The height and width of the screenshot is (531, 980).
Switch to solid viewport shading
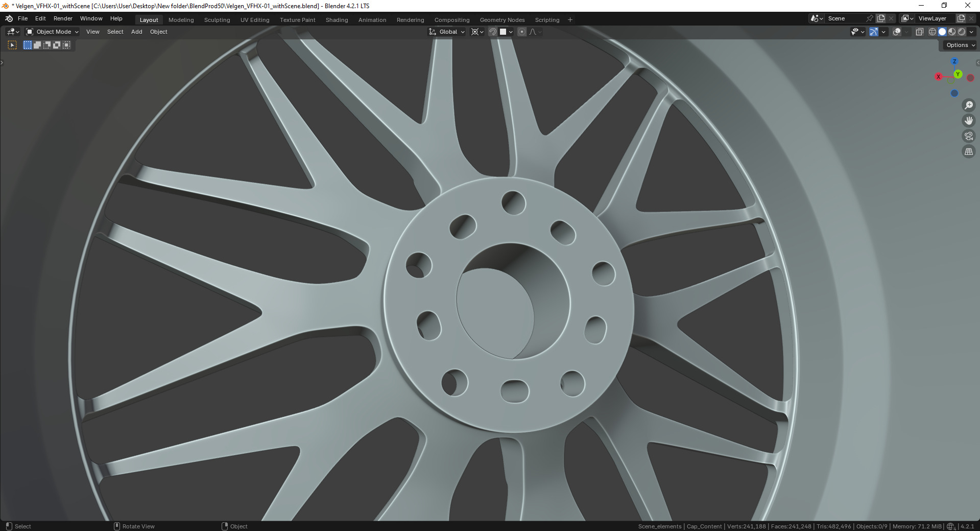pos(942,32)
